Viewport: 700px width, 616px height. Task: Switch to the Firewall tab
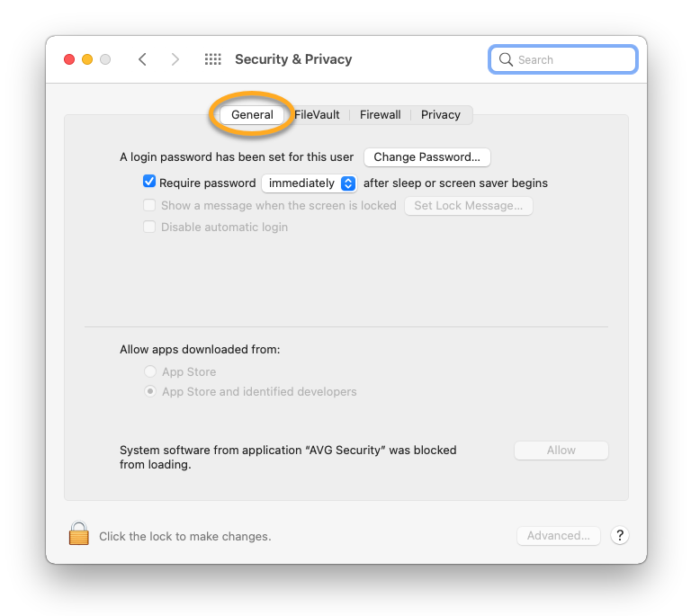pyautogui.click(x=380, y=115)
